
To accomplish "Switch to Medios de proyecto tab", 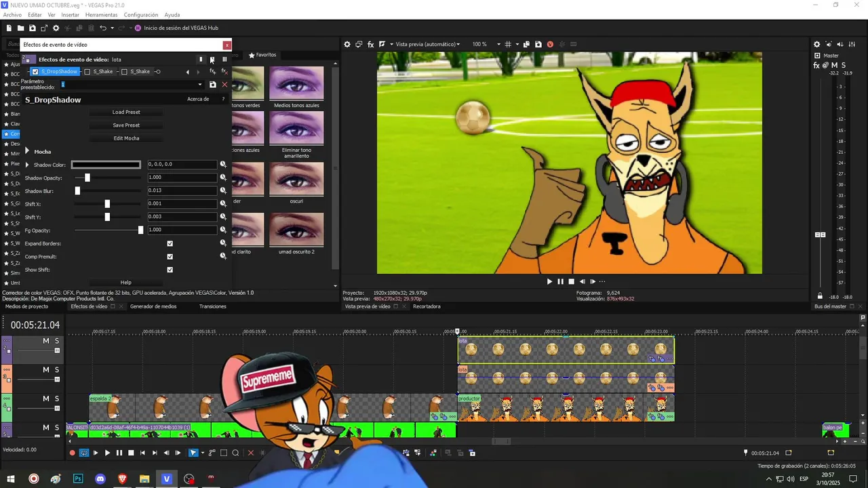I will coord(27,306).
